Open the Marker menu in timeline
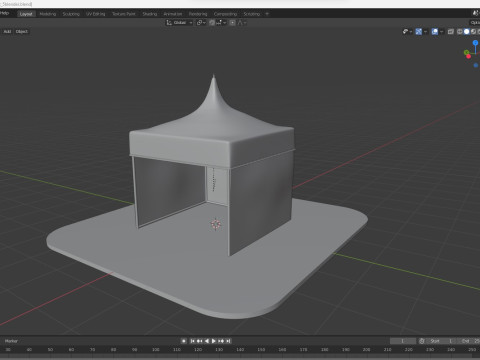This screenshot has height=360, width=480. [11, 341]
